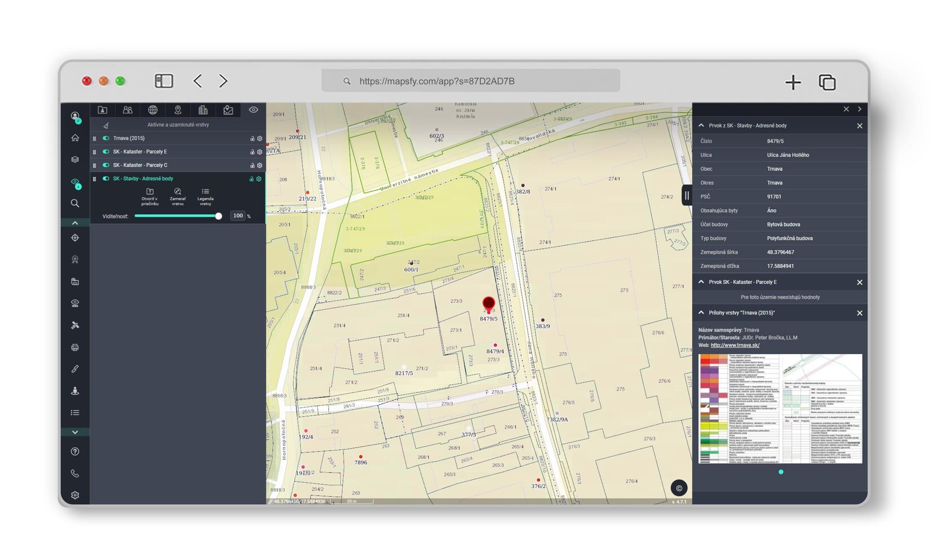Open settings gear for Adresné body layer
Viewport: 948px width, 560px height.
(x=259, y=179)
